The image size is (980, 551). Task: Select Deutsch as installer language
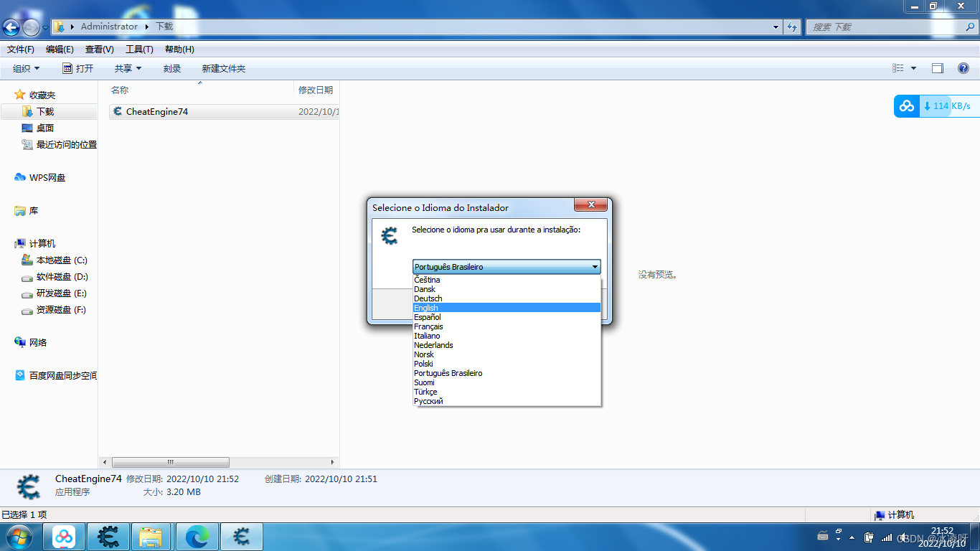507,298
